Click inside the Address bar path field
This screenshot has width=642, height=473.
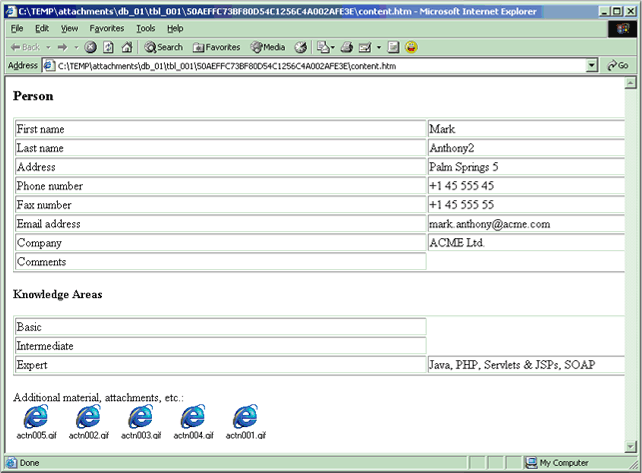point(300,66)
